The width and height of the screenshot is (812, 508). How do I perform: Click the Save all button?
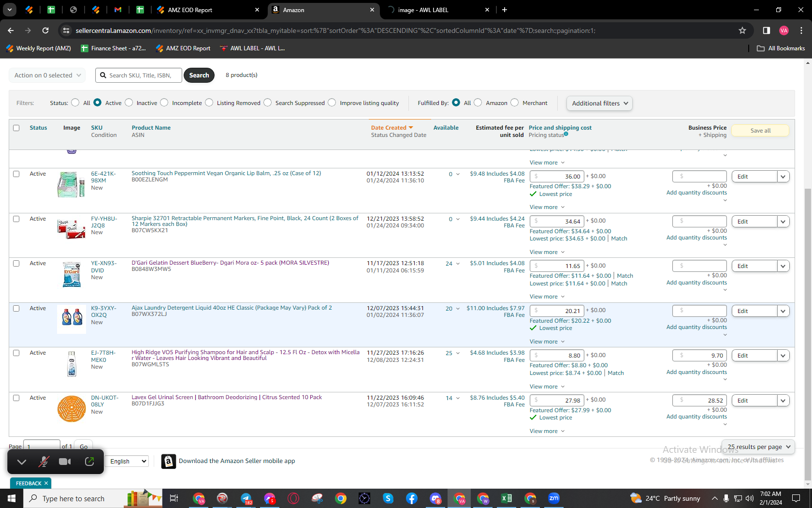[760, 131]
